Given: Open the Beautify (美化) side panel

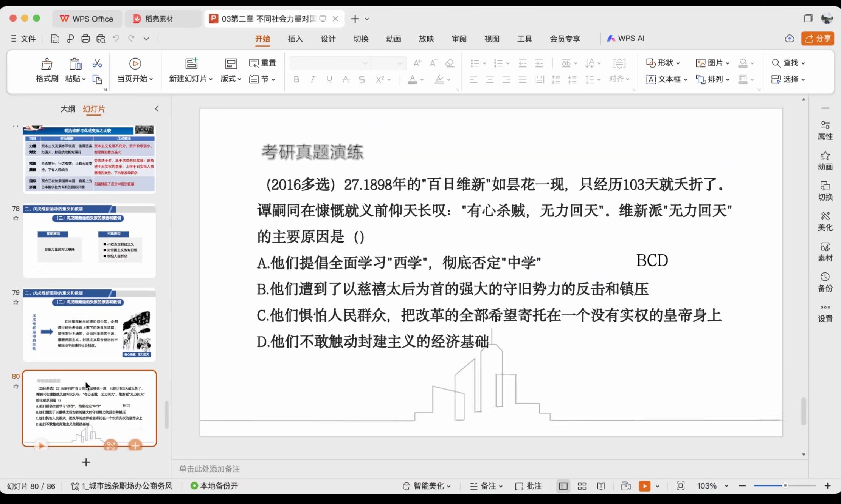Looking at the screenshot, I should tap(825, 222).
